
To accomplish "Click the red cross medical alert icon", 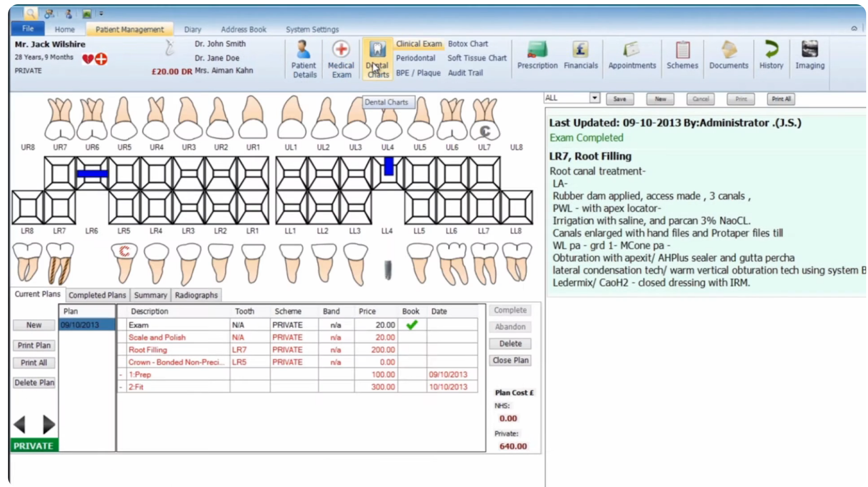I will click(101, 59).
